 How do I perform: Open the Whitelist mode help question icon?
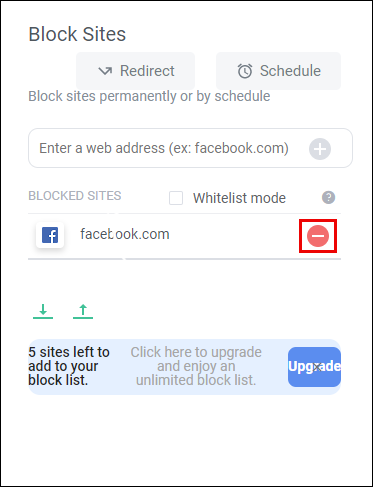(328, 198)
